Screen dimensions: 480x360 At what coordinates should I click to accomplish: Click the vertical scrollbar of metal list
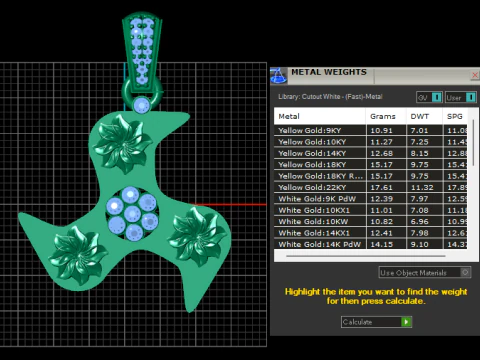tap(473, 143)
